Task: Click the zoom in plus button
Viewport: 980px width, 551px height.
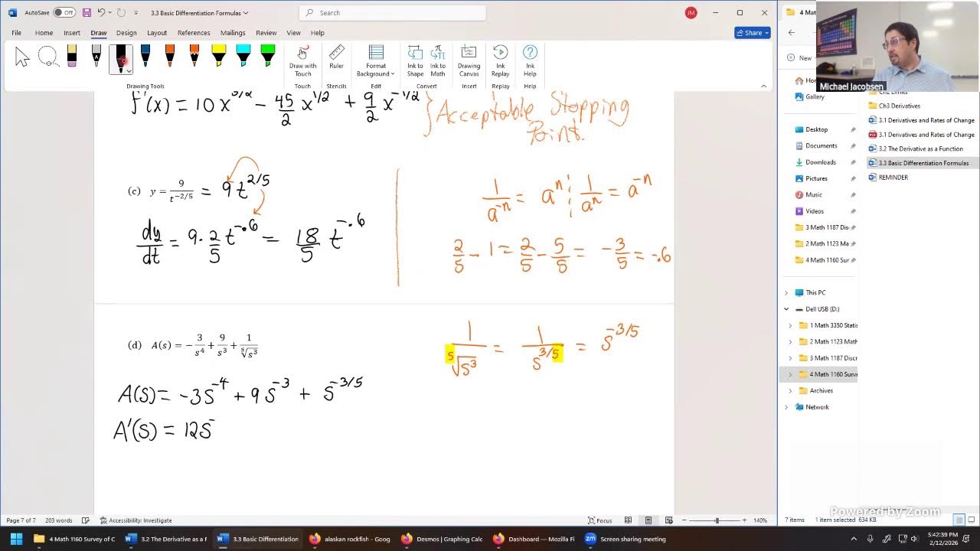Action: 744,520
